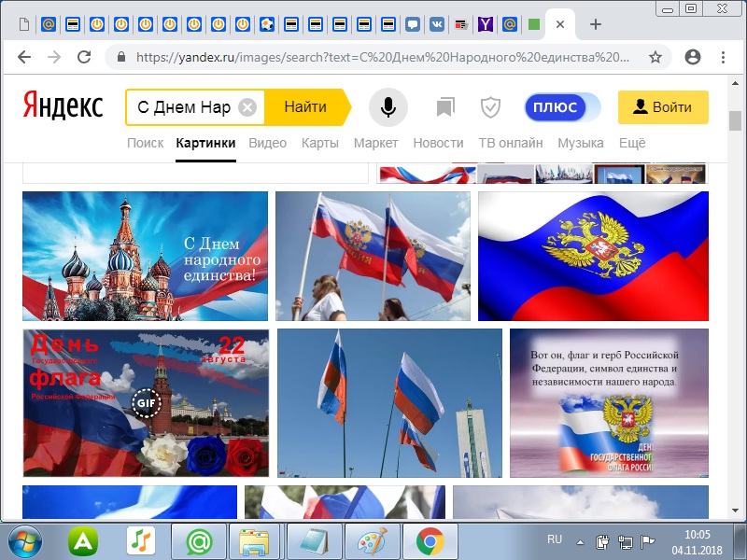
Task: Open the Windows Start menu
Action: click(x=25, y=541)
